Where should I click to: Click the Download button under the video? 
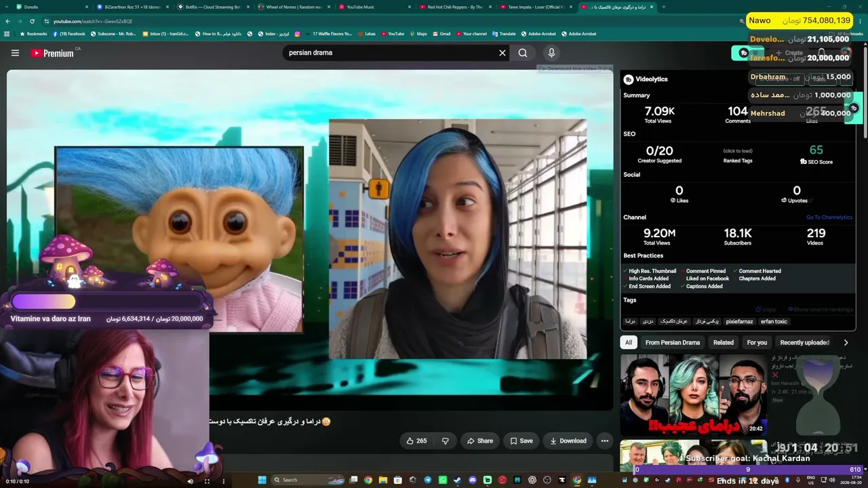click(568, 441)
